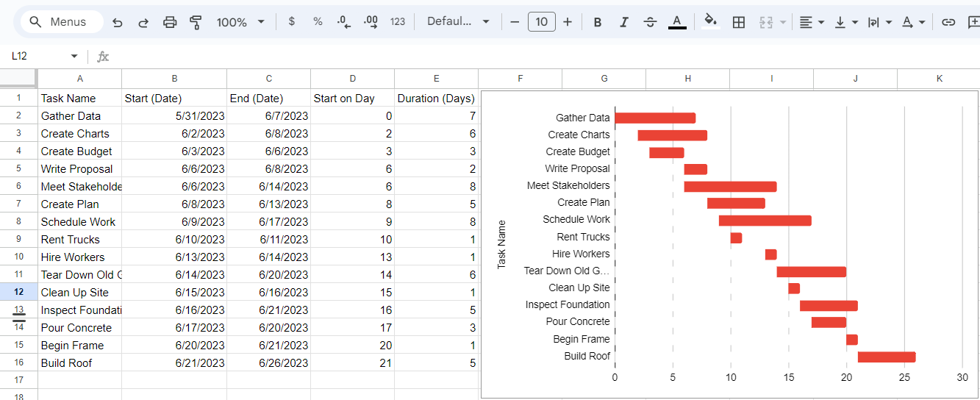Screen dimensions: 980x400
Task: Select column K header
Action: coord(939,79)
